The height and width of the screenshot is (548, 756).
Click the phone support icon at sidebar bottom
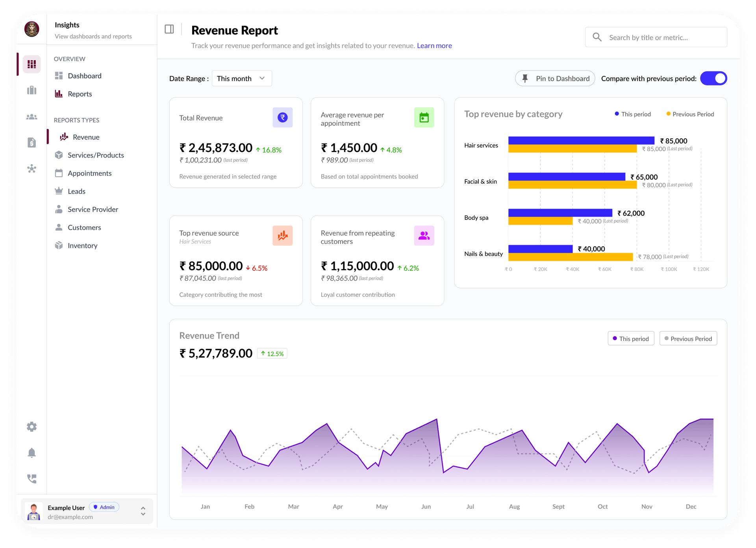pyautogui.click(x=31, y=479)
